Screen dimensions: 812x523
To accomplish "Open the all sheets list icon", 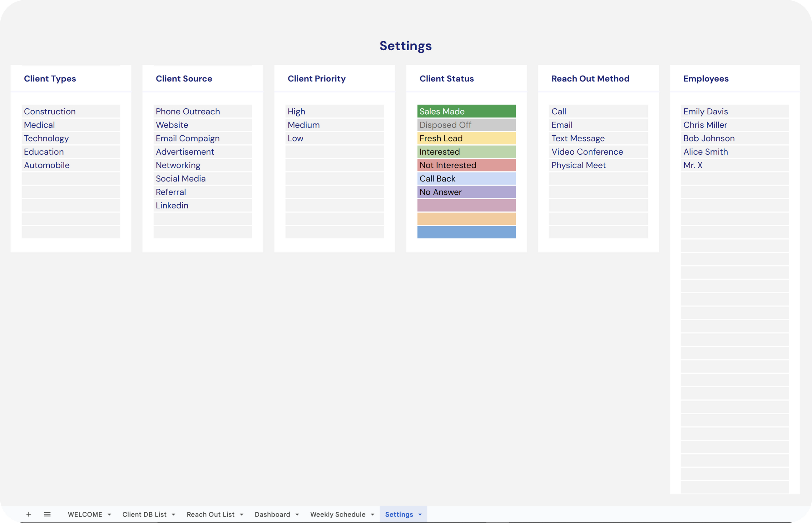I will (x=47, y=514).
